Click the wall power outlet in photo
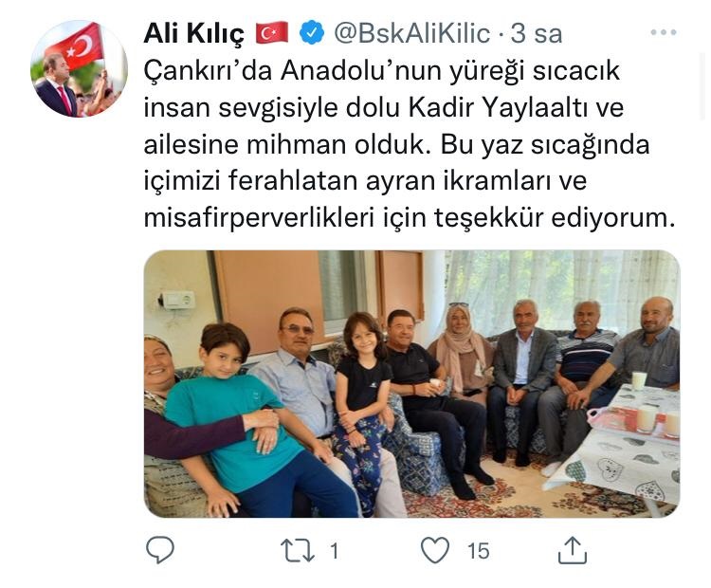 pos(178,300)
